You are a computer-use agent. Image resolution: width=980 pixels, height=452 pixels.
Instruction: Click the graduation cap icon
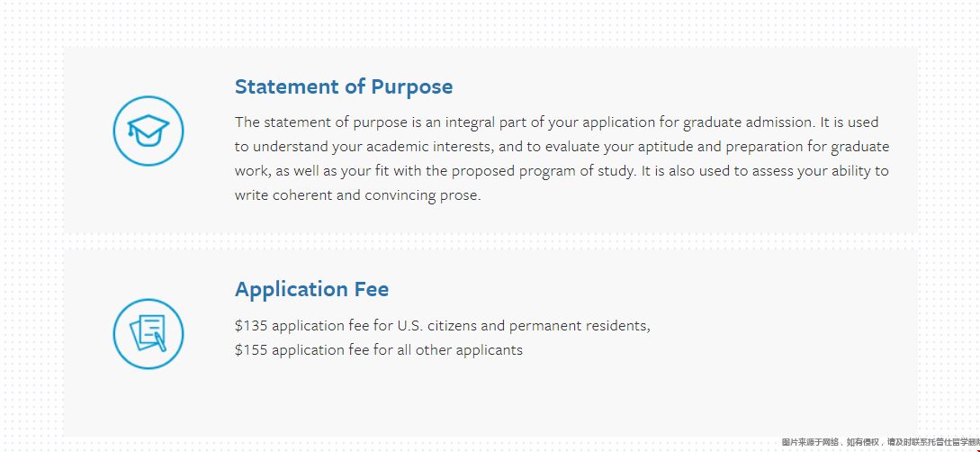148,131
